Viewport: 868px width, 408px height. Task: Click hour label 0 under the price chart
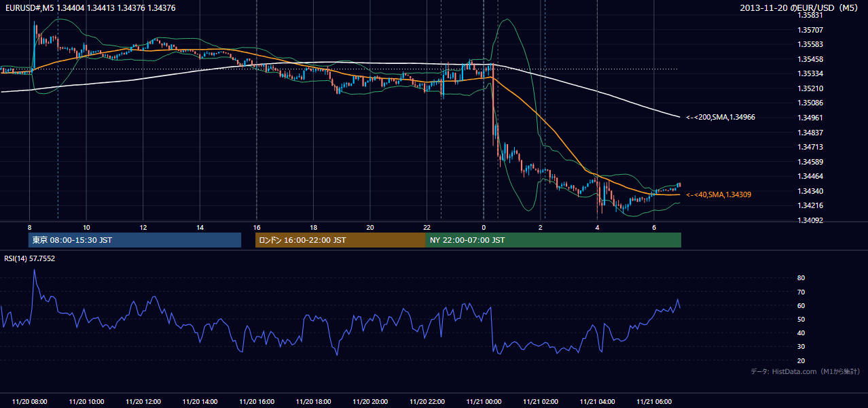coord(484,227)
